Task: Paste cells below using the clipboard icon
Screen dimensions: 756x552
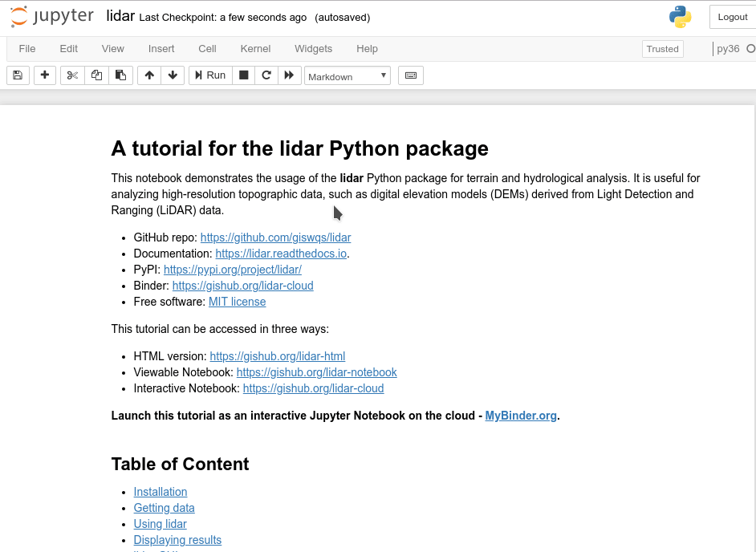Action: pos(120,75)
